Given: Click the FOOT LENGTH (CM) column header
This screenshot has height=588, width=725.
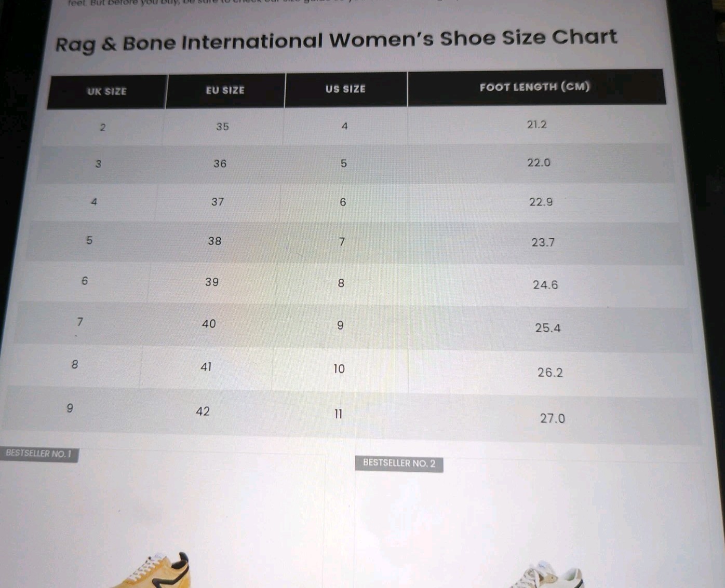Looking at the screenshot, I should pyautogui.click(x=535, y=87).
